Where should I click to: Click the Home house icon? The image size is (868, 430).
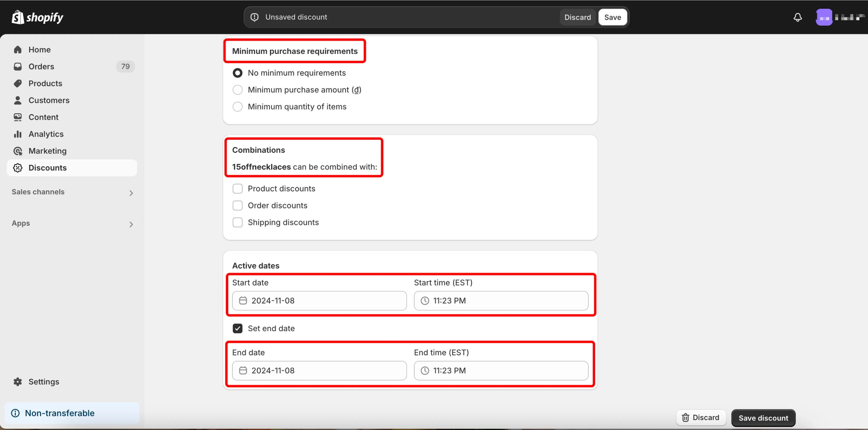pyautogui.click(x=17, y=50)
